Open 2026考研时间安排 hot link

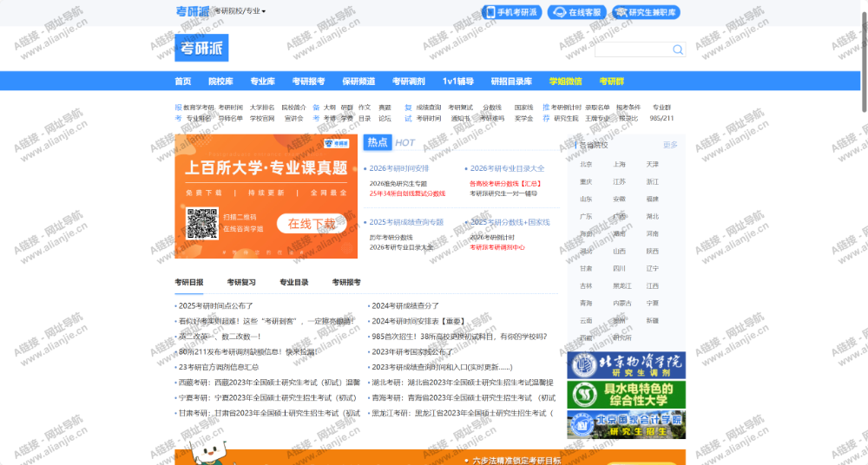(399, 168)
